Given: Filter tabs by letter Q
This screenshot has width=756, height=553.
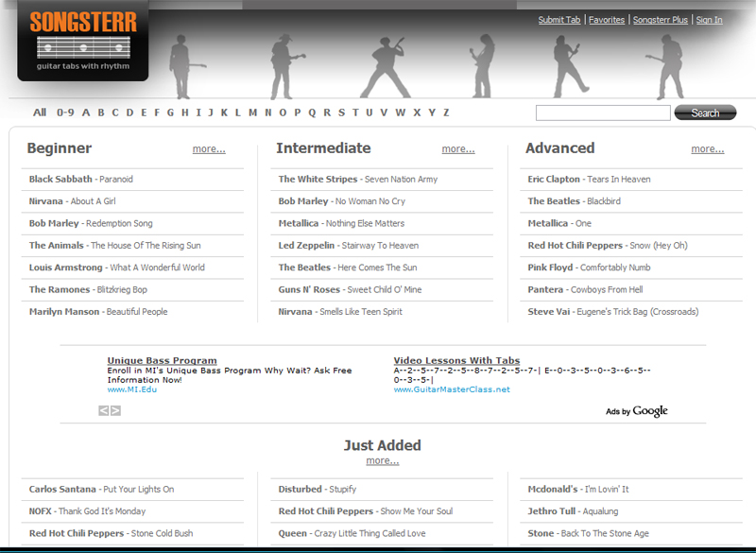Looking at the screenshot, I should (312, 112).
